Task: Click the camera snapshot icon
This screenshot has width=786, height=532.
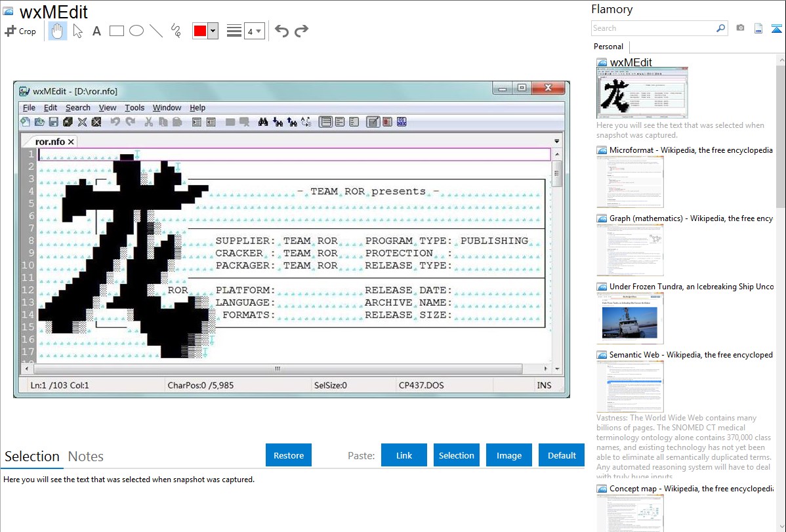Action: tap(740, 28)
